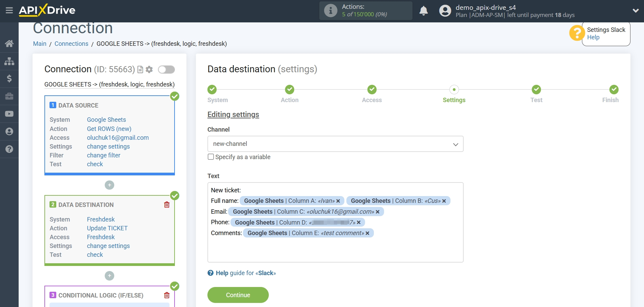Add block after Data Source

pos(109,185)
